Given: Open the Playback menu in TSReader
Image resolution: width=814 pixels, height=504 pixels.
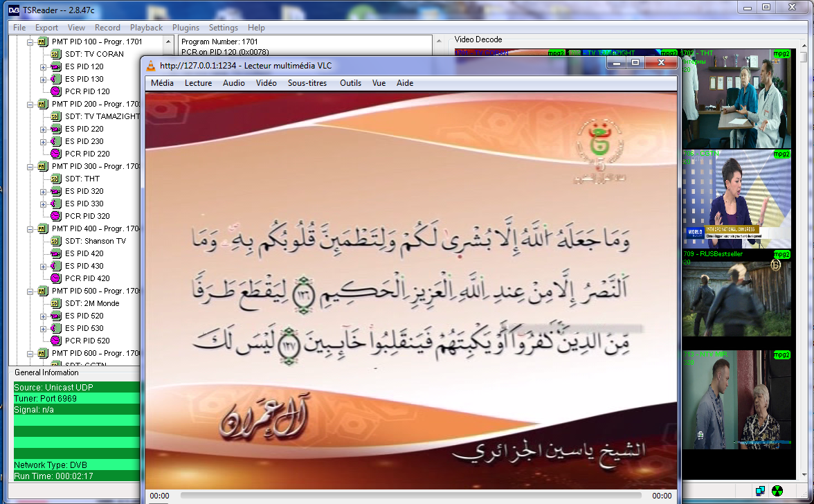Looking at the screenshot, I should click(146, 28).
